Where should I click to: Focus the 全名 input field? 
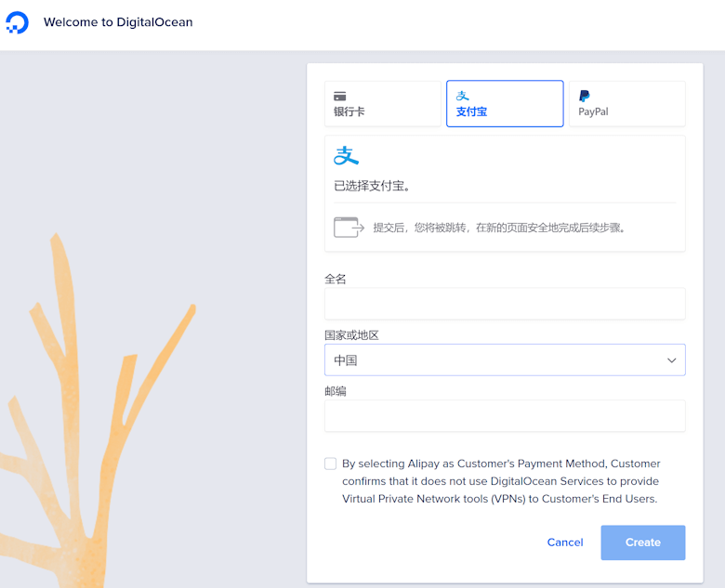505,304
